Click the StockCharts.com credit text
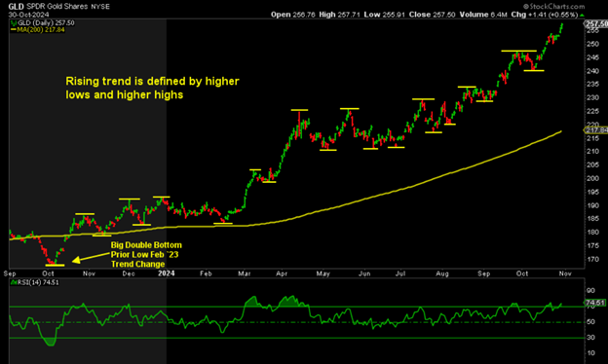Viewport: 608px width, 364px height. [553, 6]
